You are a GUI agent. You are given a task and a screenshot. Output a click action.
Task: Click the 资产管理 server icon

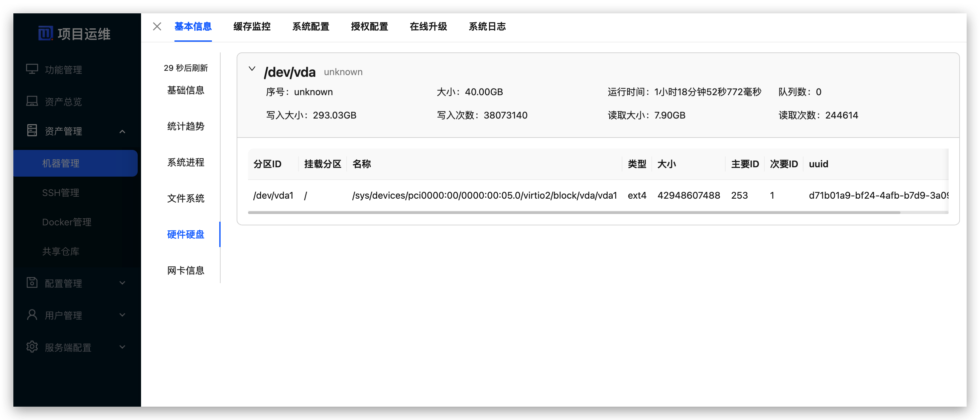[32, 130]
